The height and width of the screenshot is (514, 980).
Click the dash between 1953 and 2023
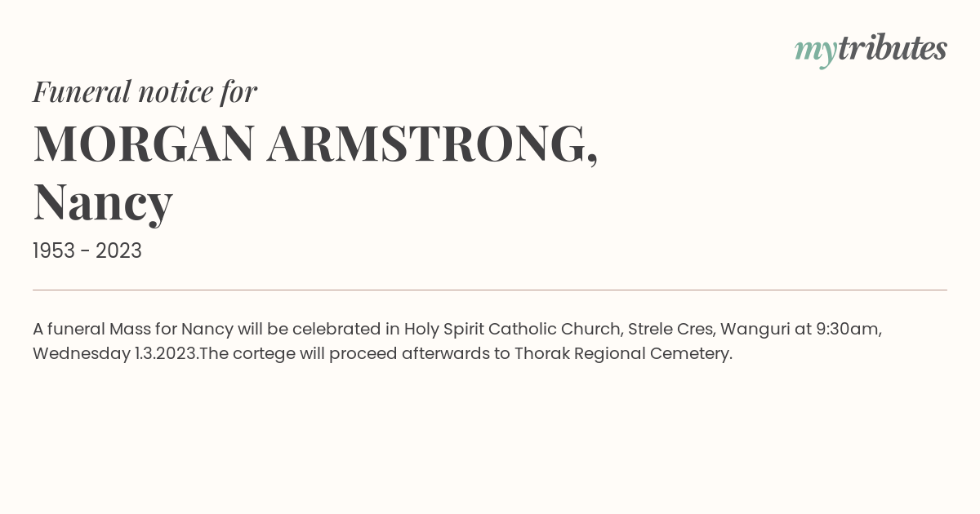[87, 252]
